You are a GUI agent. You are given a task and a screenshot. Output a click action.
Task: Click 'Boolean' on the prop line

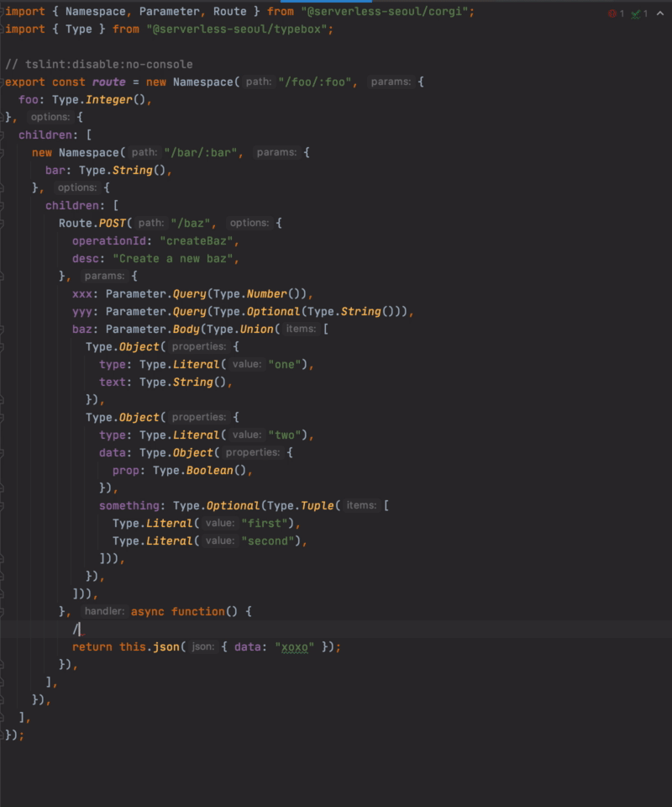[x=209, y=471]
